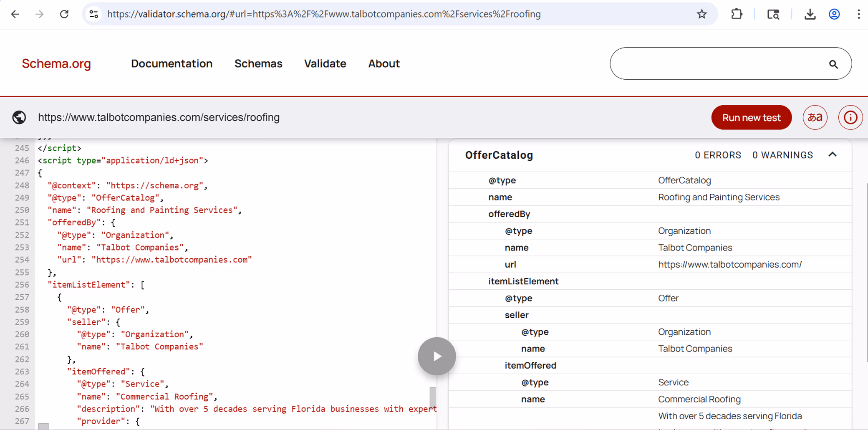Open the browser extensions menu
This screenshot has width=868, height=430.
[x=737, y=14]
